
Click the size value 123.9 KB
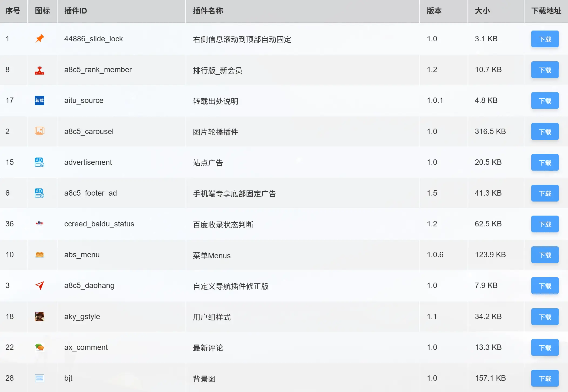490,254
